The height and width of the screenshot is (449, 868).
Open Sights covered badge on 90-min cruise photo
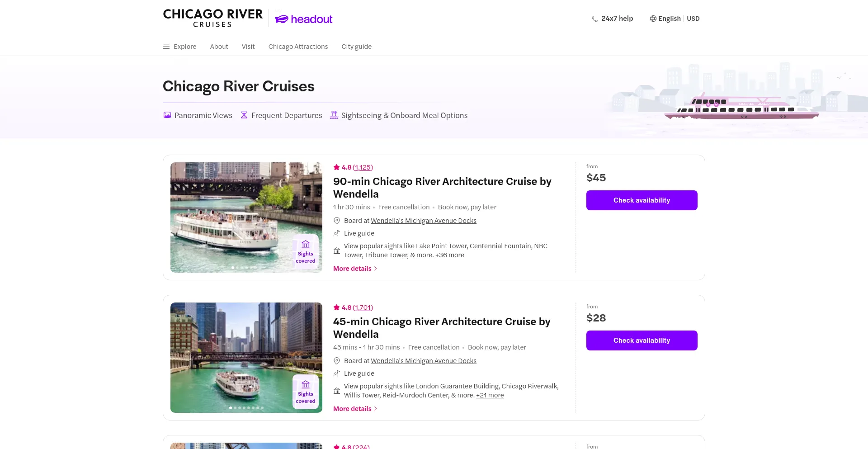point(306,252)
